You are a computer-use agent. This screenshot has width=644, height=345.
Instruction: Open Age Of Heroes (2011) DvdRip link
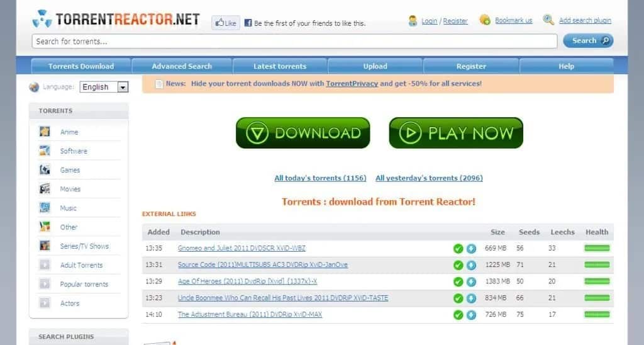coord(247,281)
